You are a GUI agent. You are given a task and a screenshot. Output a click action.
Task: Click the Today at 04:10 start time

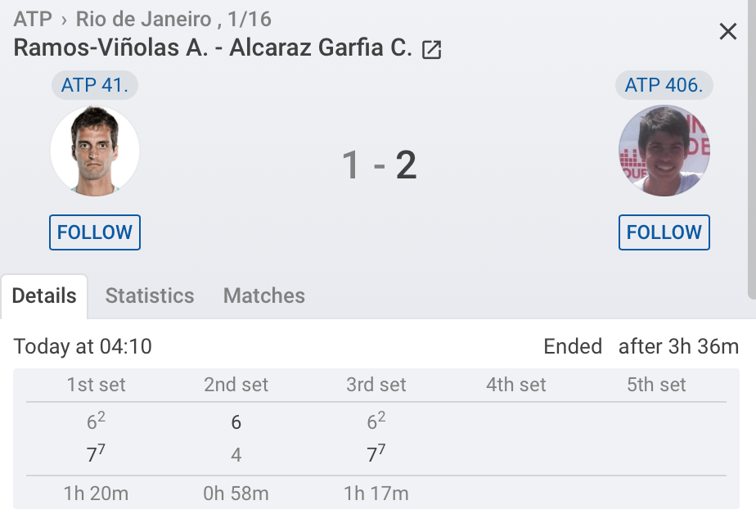point(83,347)
